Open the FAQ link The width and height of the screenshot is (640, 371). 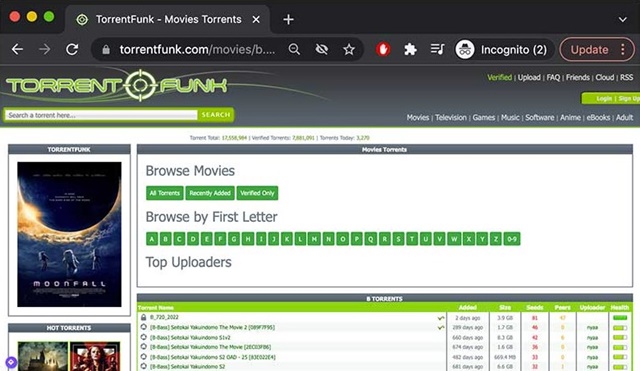pos(553,78)
